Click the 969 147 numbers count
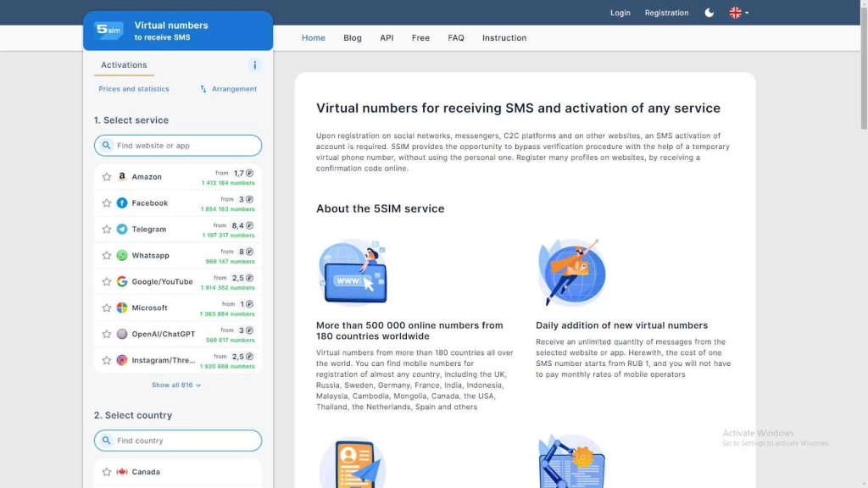Image resolution: width=868 pixels, height=488 pixels. coord(231,262)
